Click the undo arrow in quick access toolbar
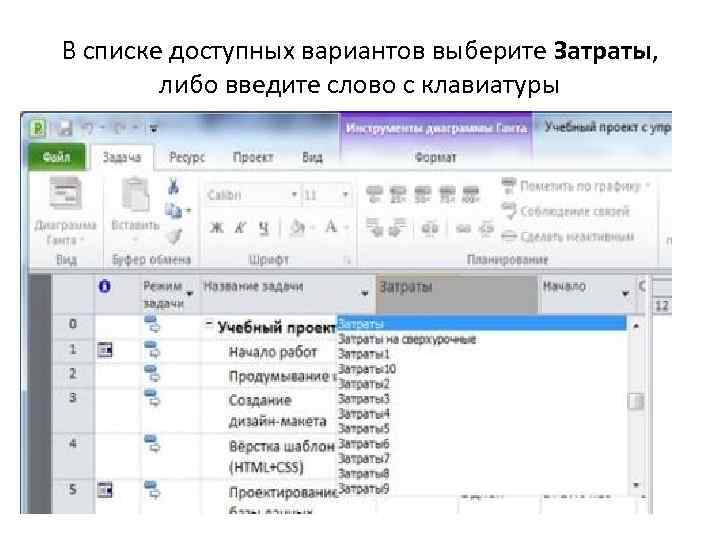This screenshot has width=720, height=540. coord(87,128)
